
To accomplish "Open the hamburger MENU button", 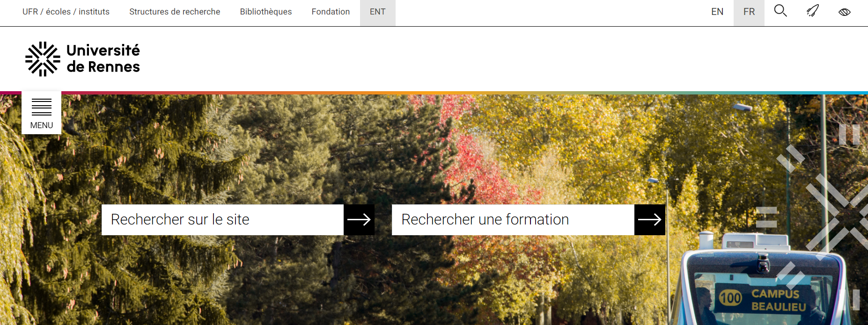I will coord(42,113).
